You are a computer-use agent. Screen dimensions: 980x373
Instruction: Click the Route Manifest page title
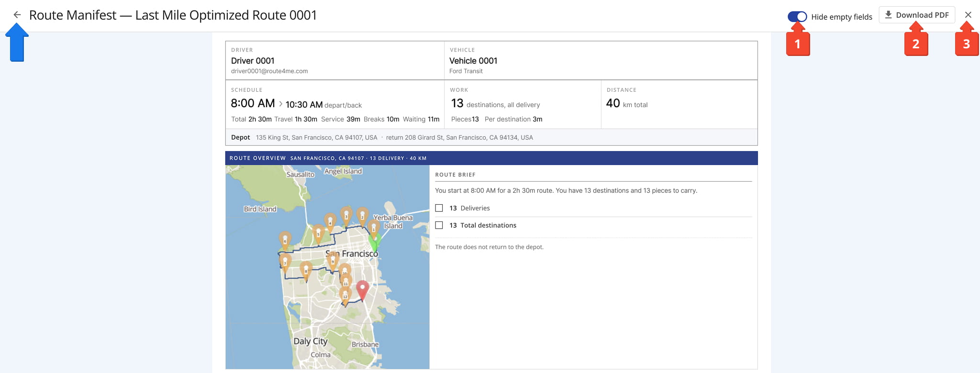pos(173,15)
